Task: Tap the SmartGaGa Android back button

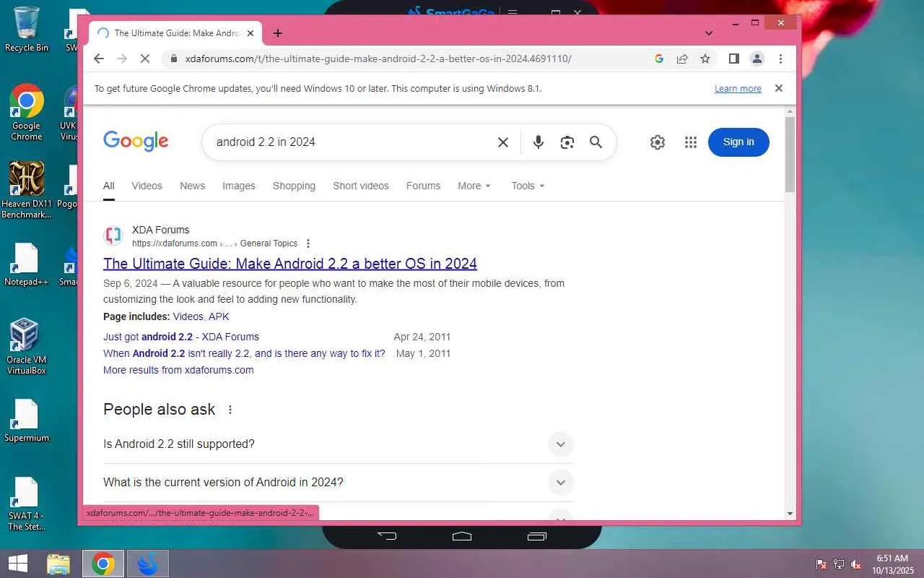Action: (388, 536)
